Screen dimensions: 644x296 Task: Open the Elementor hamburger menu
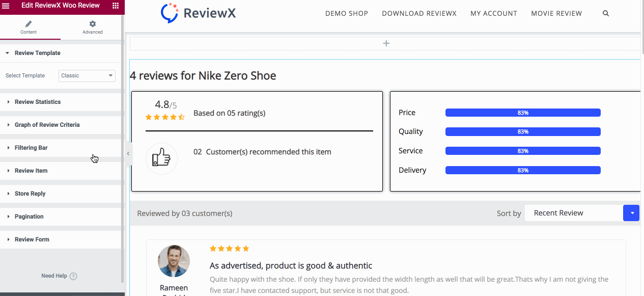click(7, 6)
